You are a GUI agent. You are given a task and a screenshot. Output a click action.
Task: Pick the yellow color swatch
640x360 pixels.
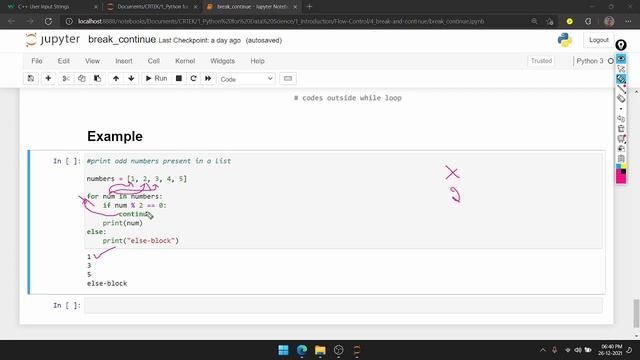click(624, 166)
